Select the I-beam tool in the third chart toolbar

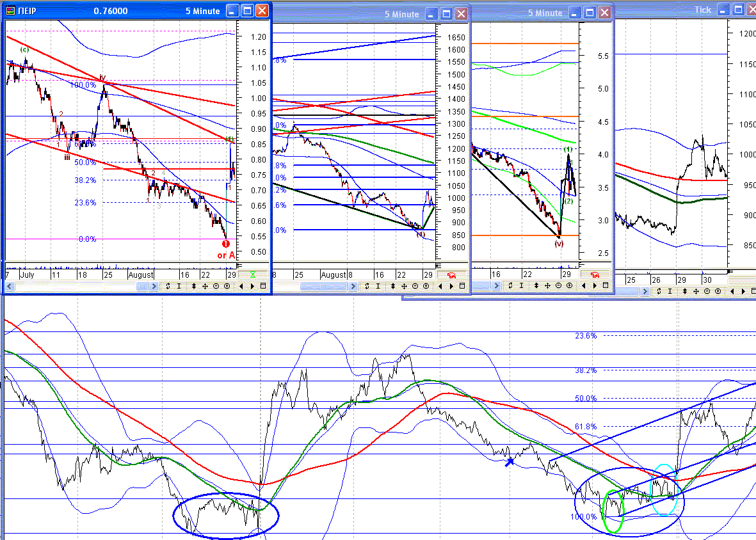(x=521, y=285)
